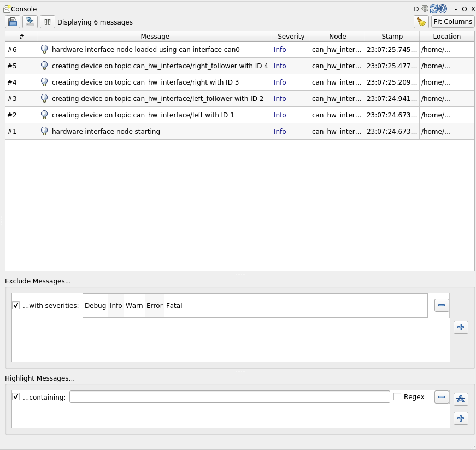This screenshot has height=450, width=476.
Task: Click the location cell of message #1
Action: coord(446,132)
